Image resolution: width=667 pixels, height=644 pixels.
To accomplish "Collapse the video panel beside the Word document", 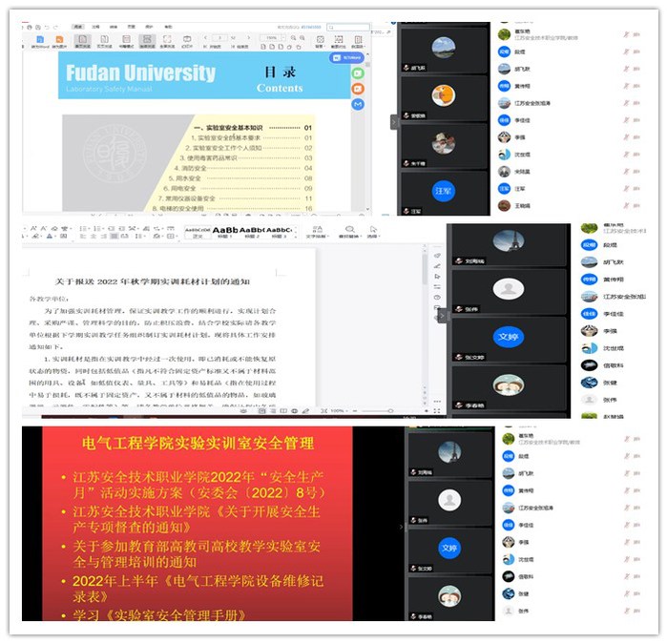I will tap(441, 317).
